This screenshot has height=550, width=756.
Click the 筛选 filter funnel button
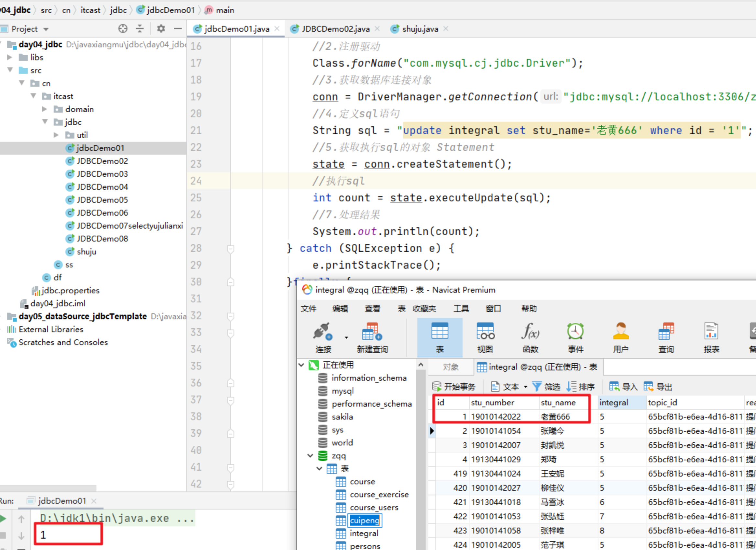546,387
